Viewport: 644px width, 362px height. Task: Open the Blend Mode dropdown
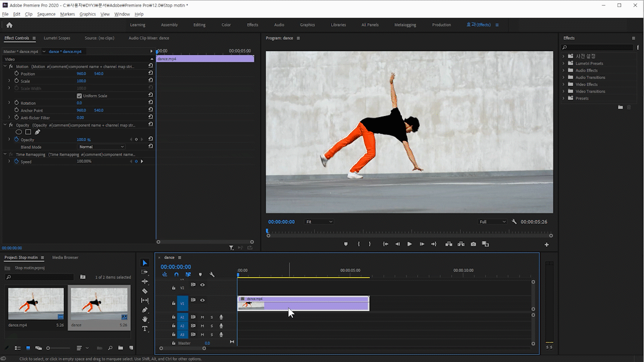101,147
